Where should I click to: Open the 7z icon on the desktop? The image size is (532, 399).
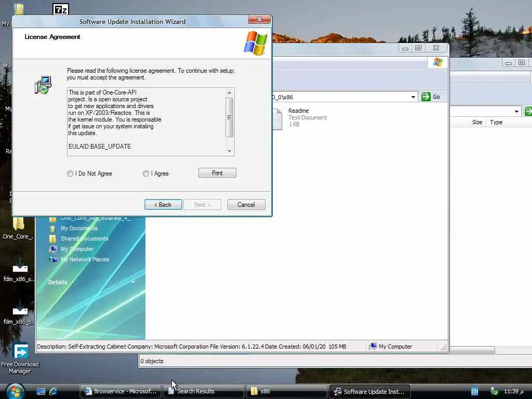61,9
